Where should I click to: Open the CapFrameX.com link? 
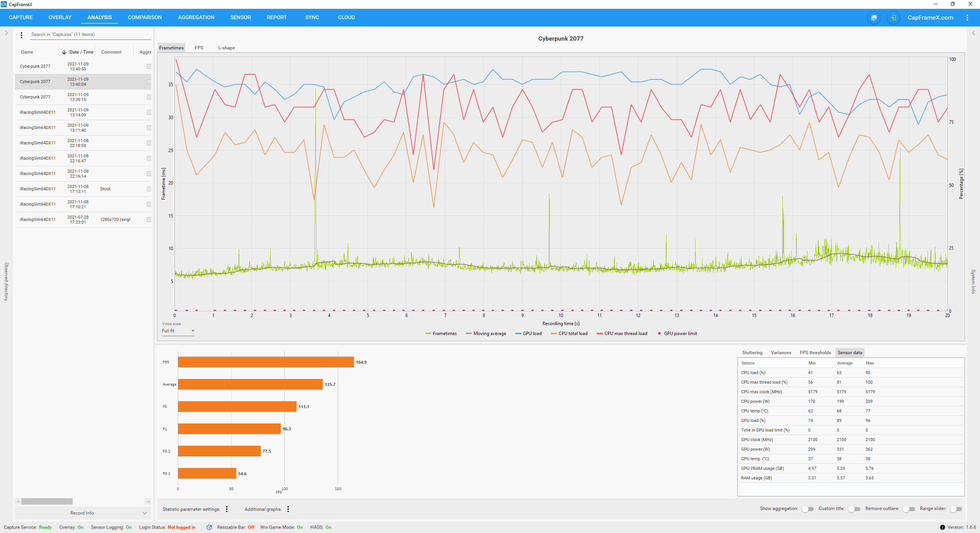click(x=930, y=18)
